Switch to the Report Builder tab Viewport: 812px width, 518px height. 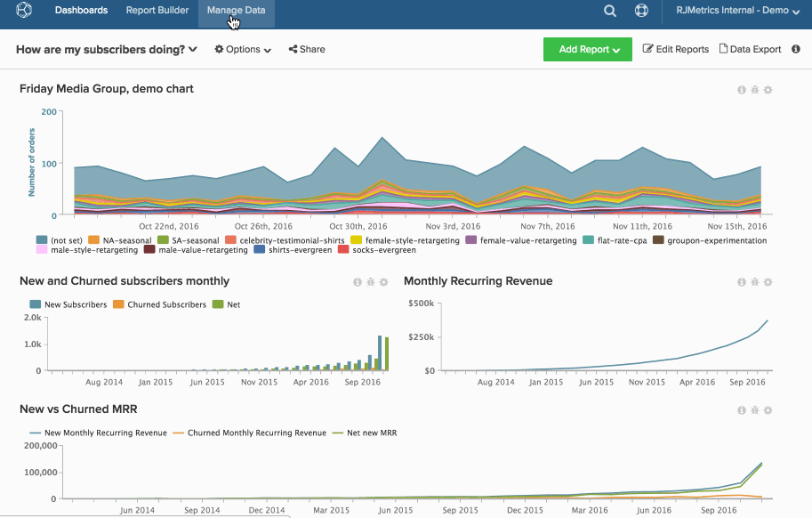pyautogui.click(x=157, y=10)
